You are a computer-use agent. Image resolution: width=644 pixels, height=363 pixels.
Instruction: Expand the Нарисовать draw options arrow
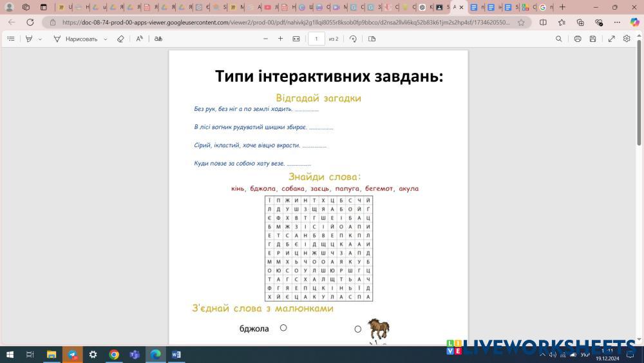[106, 39]
